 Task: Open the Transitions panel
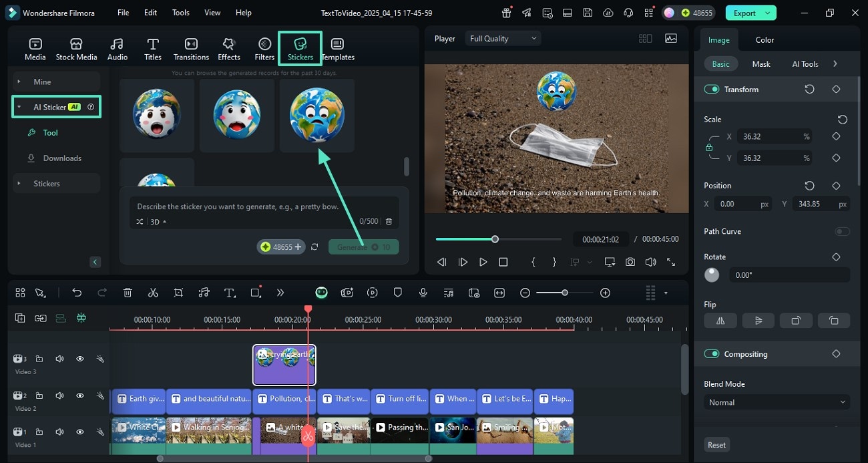[191, 49]
